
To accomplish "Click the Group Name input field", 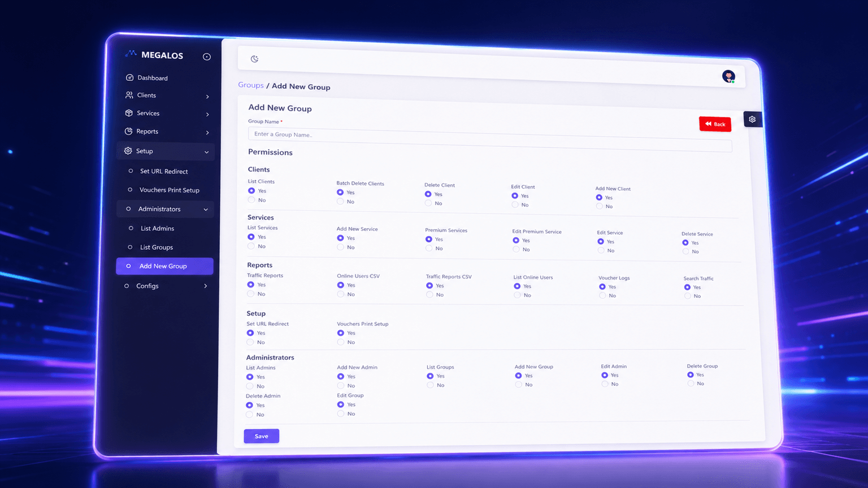I will (490, 140).
